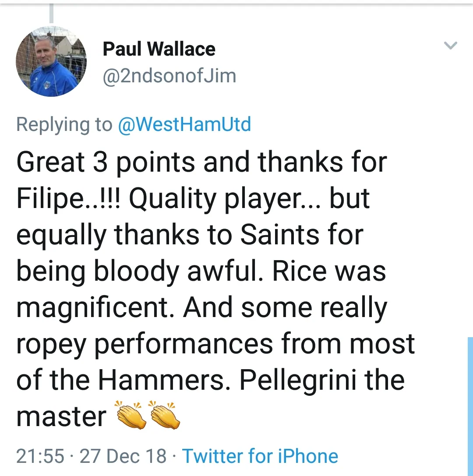Open Paul Wallace's profile picture

[x=51, y=61]
